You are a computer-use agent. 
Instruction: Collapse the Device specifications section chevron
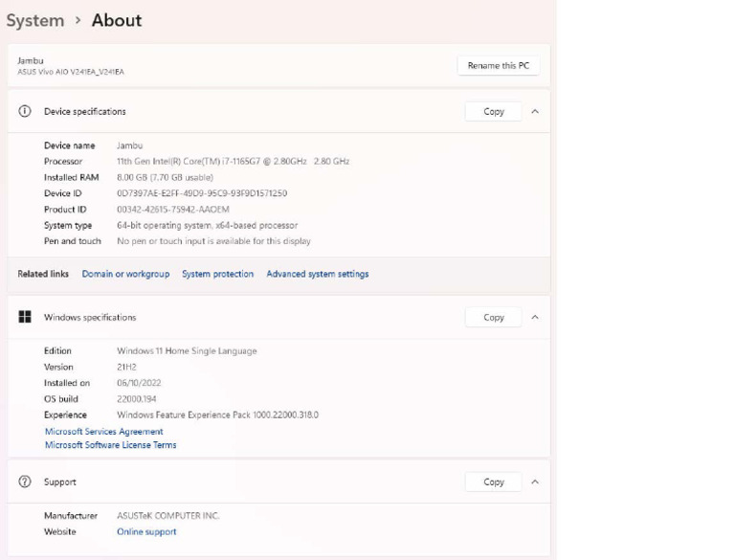(x=535, y=112)
